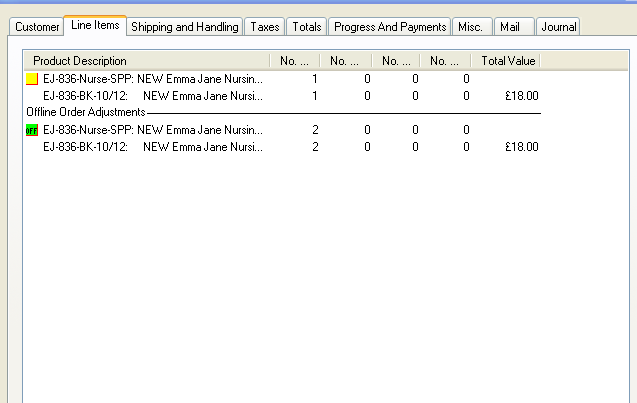This screenshot has height=403, width=637.
Task: Click the green OFF icon on offline row
Action: tap(31, 130)
